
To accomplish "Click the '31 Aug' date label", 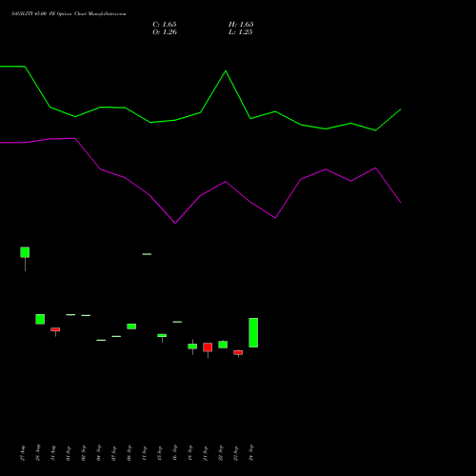I will click(x=53, y=453).
